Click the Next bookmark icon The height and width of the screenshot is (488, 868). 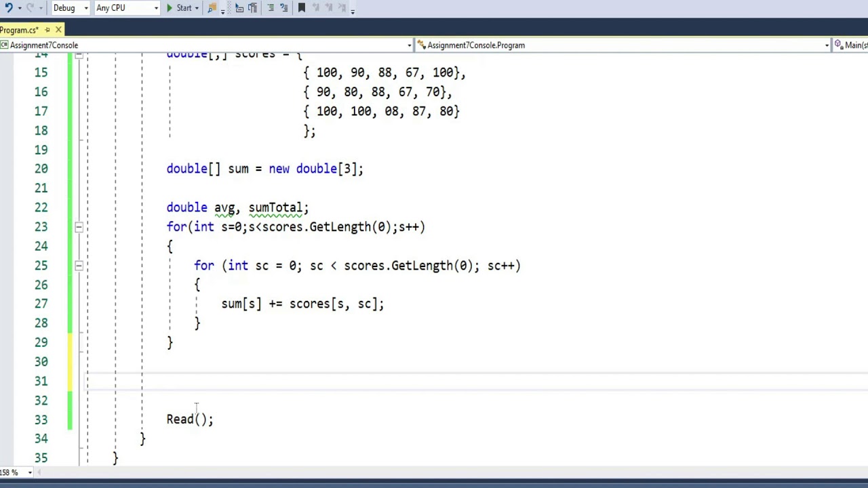point(329,8)
